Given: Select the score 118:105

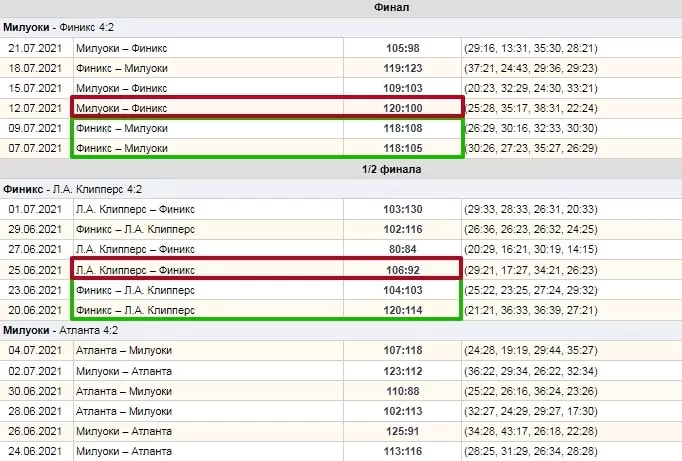Looking at the screenshot, I should (x=403, y=148).
